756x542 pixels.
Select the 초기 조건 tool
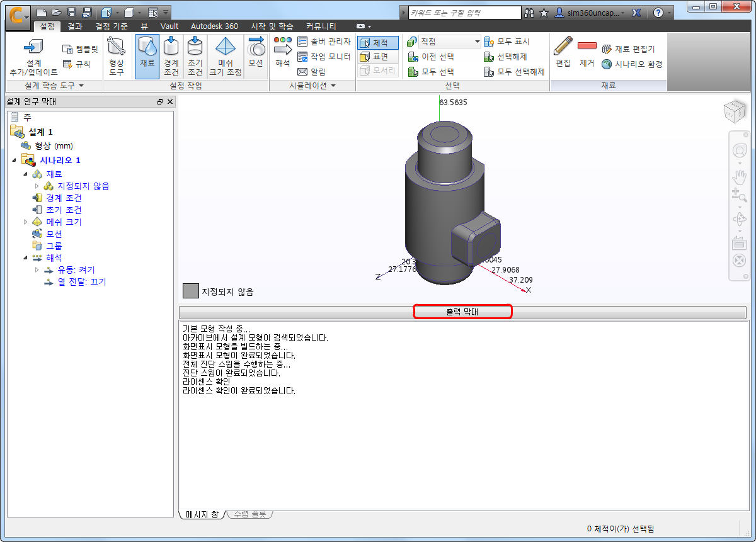point(195,56)
